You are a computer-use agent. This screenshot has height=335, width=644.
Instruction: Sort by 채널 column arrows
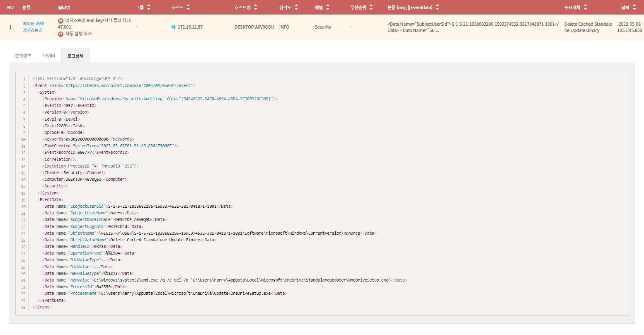[x=328, y=7]
